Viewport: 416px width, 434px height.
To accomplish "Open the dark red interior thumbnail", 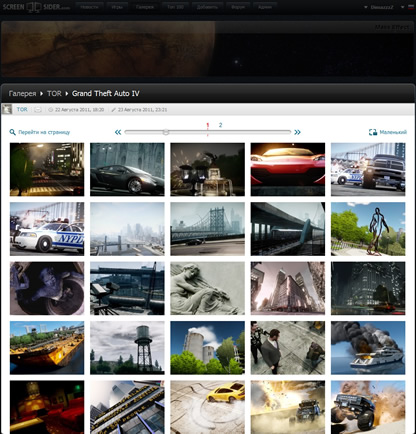I will point(47,407).
